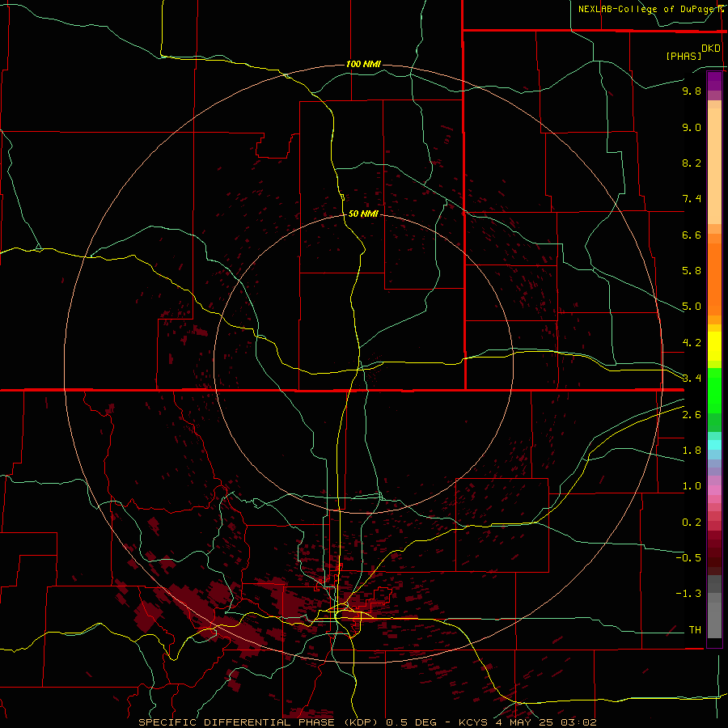The width and height of the screenshot is (728, 728).
Task: Click the 9.0 value on color scale
Action: coord(692,128)
